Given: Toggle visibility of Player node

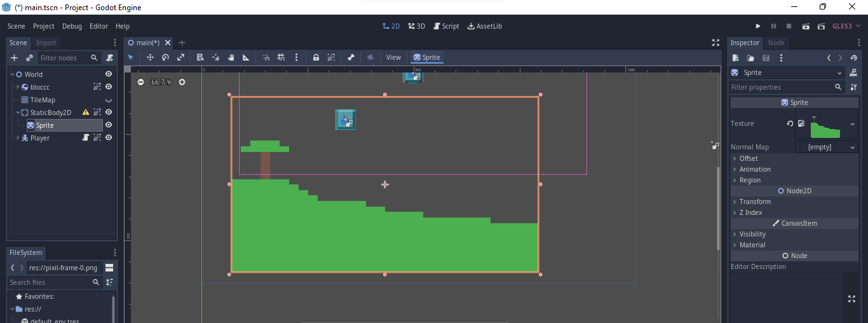Looking at the screenshot, I should tap(109, 138).
